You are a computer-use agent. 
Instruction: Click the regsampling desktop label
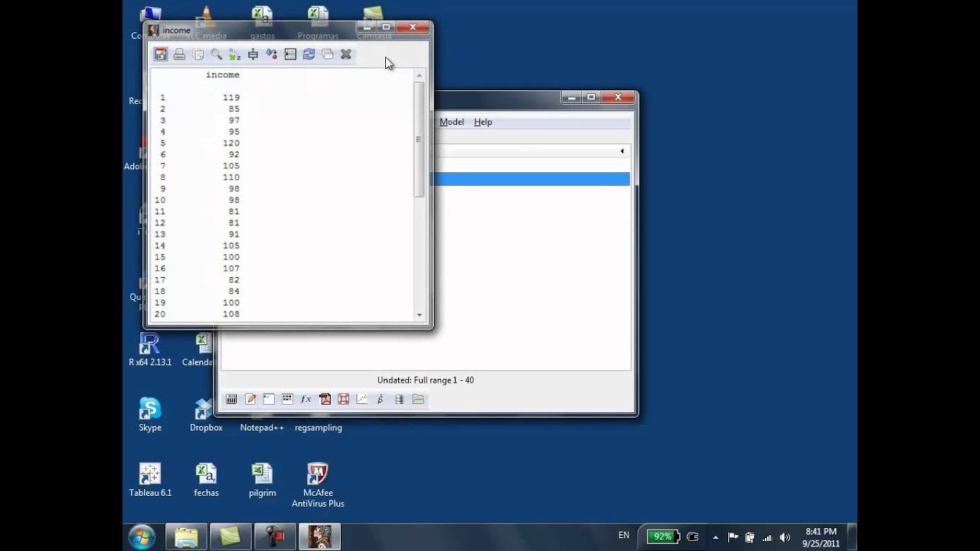click(x=318, y=428)
